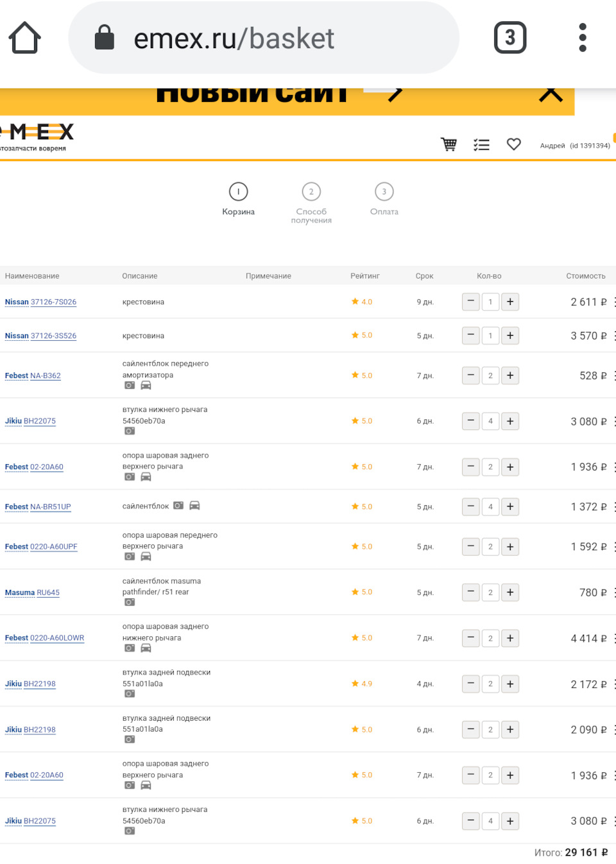Viewport: 616px width, 864px height.
Task: Increase quantity for Nissan 37126-7S026
Action: point(510,302)
